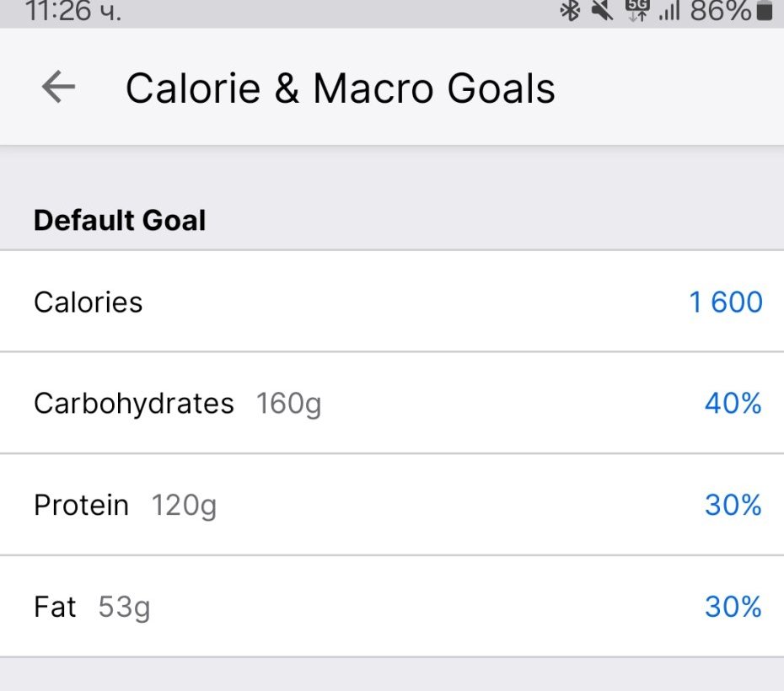Tap the muted sound status icon
This screenshot has width=784, height=691.
click(602, 11)
